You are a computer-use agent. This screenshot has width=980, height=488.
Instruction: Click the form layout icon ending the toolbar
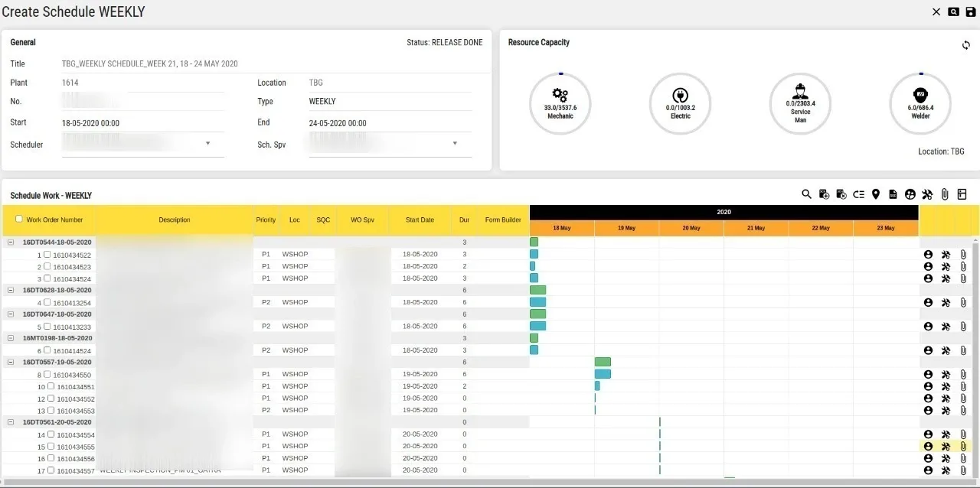[962, 194]
